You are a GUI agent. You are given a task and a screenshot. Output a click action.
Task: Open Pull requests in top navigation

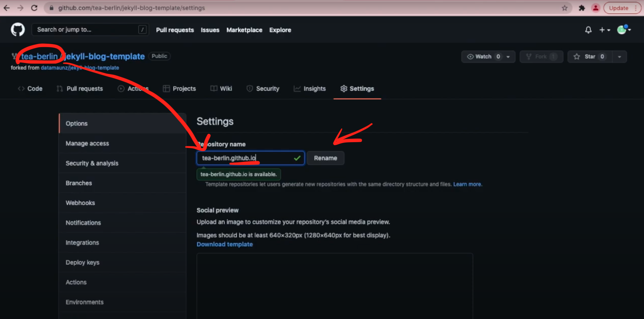[175, 30]
